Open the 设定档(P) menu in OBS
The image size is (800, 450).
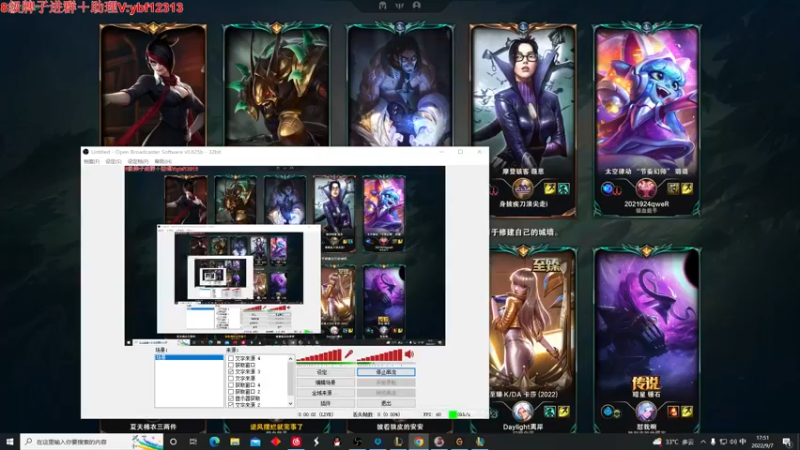(138, 161)
